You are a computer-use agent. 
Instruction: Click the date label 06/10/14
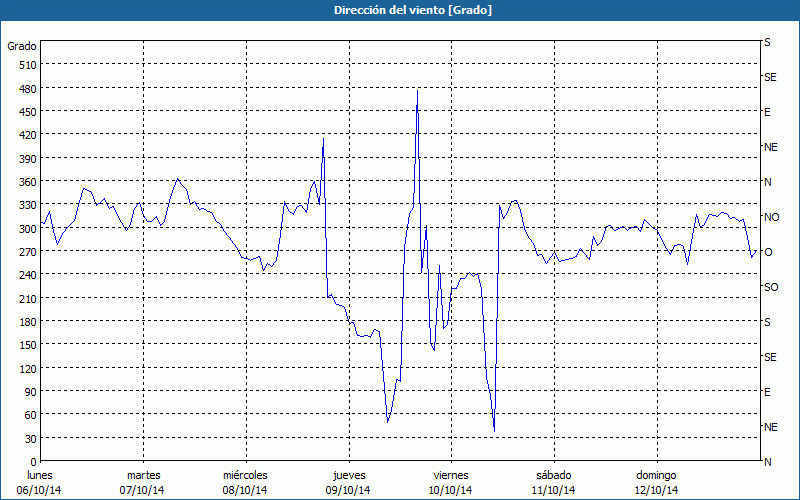click(x=40, y=490)
